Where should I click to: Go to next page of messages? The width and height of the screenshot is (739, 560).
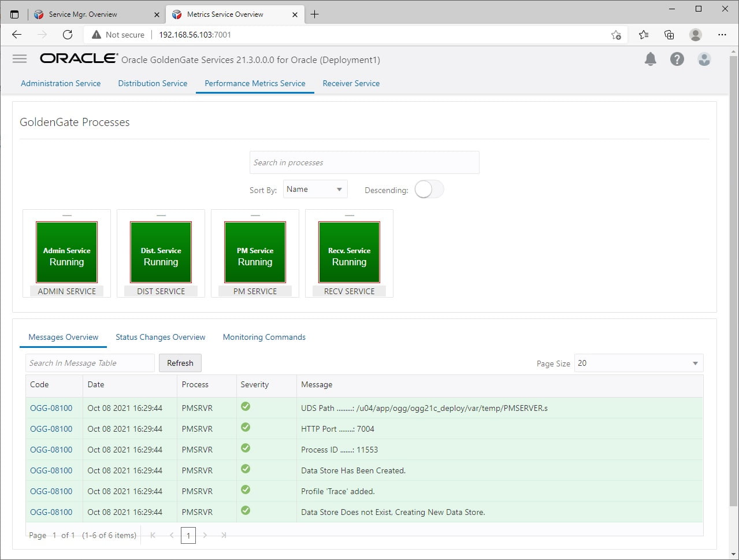click(x=205, y=535)
